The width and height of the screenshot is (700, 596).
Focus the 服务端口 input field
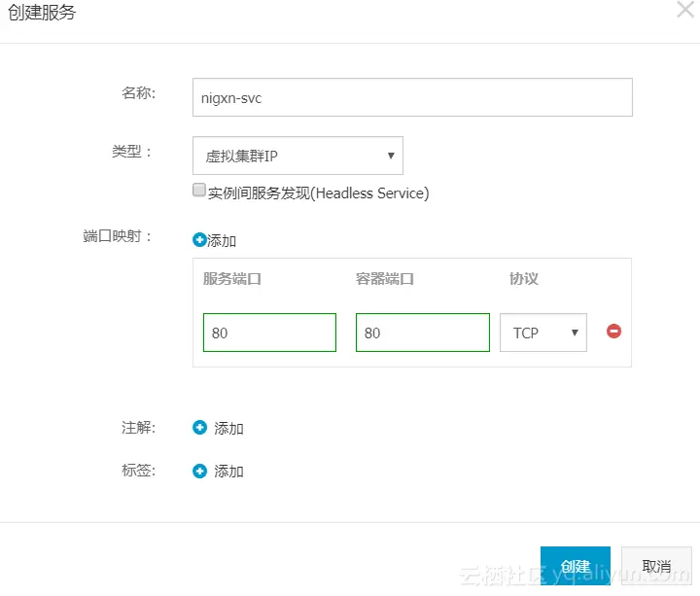[x=269, y=333]
